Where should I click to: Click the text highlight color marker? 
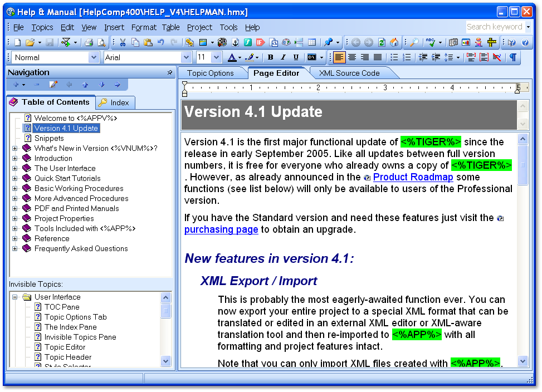250,57
